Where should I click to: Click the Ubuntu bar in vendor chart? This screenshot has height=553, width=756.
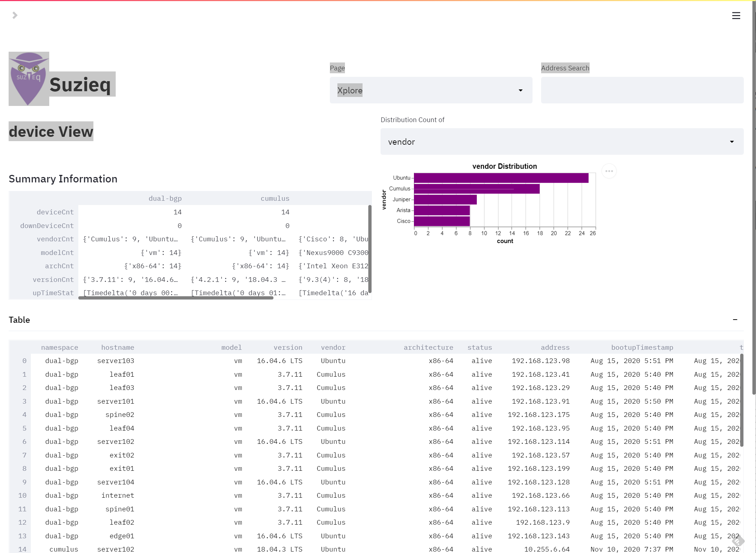click(x=501, y=178)
